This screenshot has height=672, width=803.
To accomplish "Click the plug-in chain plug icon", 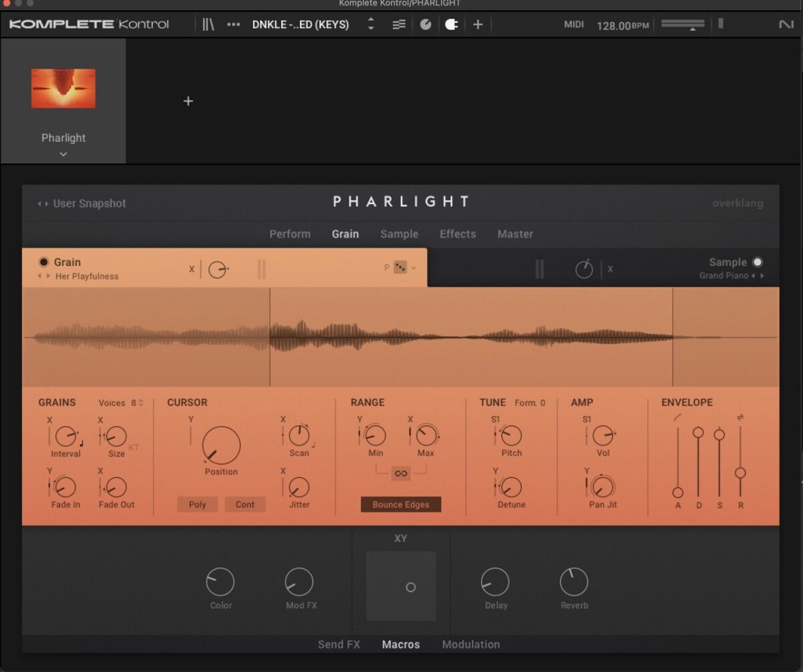I will click(452, 25).
